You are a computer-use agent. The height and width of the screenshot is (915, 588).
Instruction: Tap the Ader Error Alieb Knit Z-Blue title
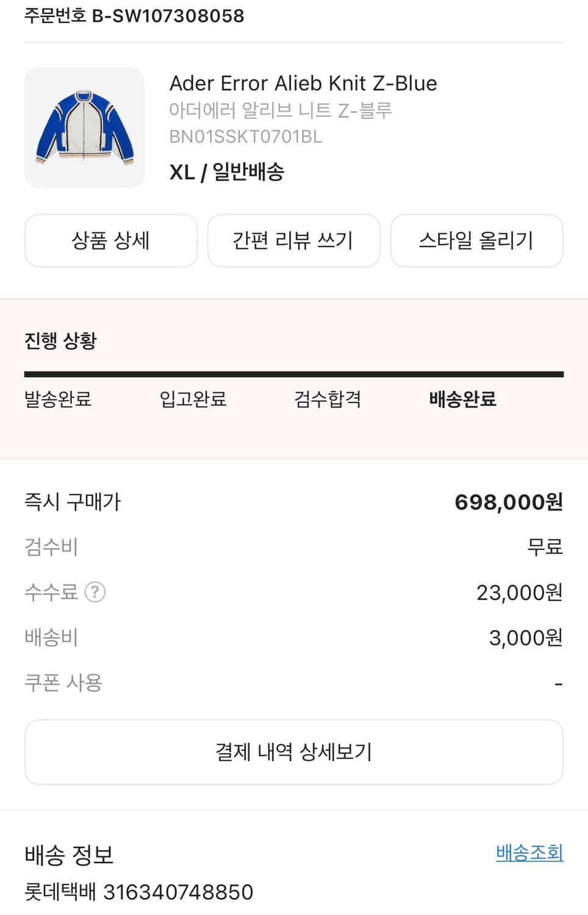point(303,83)
